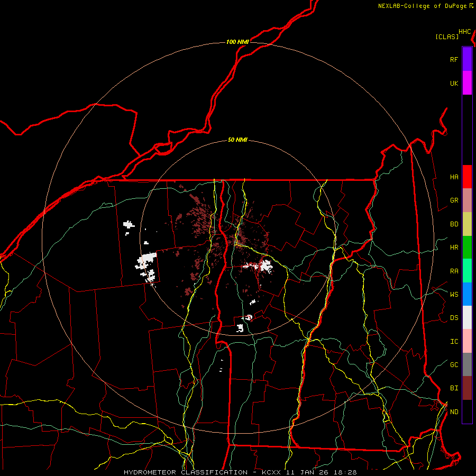Pick the red HA color swatch
The width and height of the screenshot is (476, 476).
coord(467,176)
